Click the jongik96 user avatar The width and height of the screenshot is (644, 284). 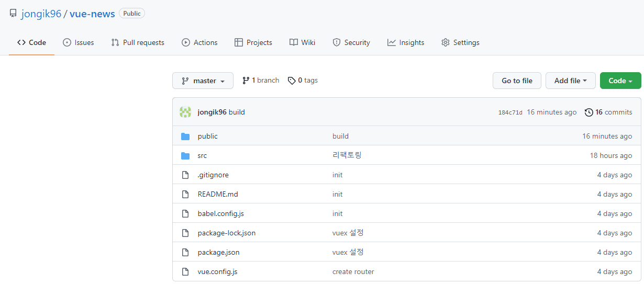pos(185,112)
